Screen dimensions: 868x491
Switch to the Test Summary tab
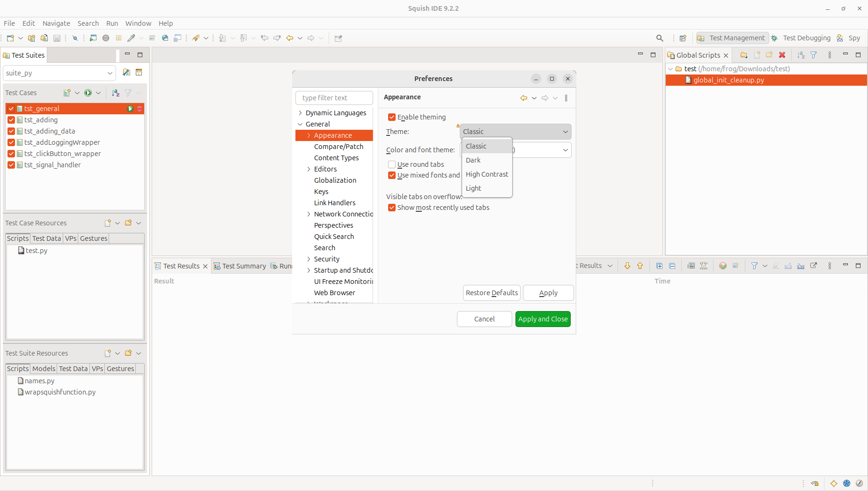[240, 266]
